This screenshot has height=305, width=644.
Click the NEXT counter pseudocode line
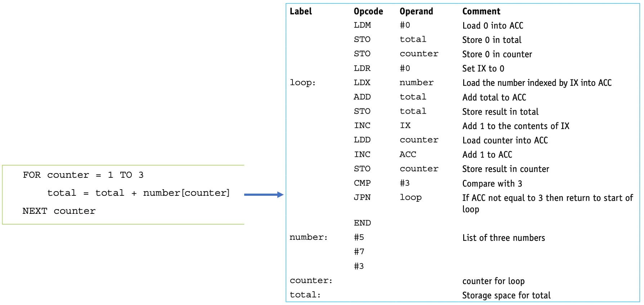click(59, 211)
